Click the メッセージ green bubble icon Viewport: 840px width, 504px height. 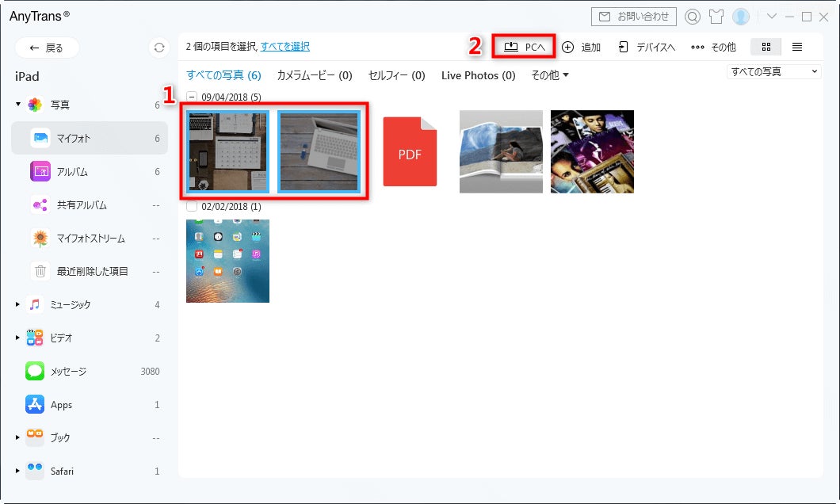tap(35, 371)
